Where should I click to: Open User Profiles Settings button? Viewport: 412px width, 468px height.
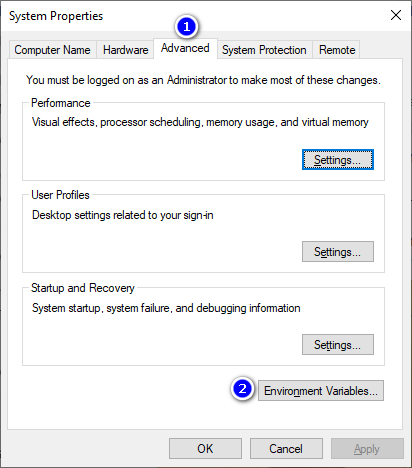click(338, 252)
